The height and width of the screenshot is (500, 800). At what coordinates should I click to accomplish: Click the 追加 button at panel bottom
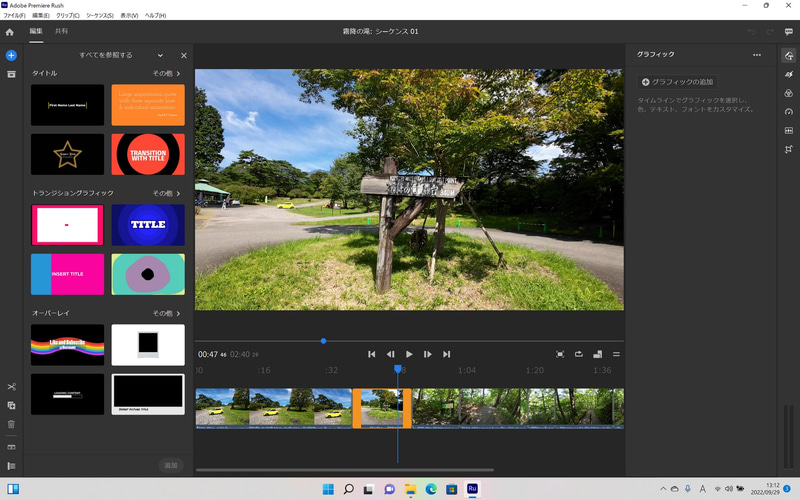click(x=170, y=465)
